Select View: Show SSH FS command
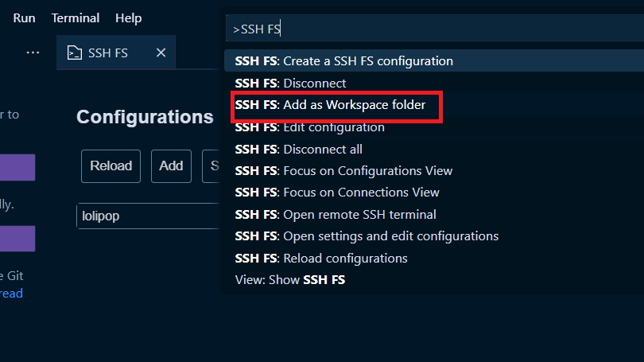This screenshot has height=362, width=644. pos(290,280)
